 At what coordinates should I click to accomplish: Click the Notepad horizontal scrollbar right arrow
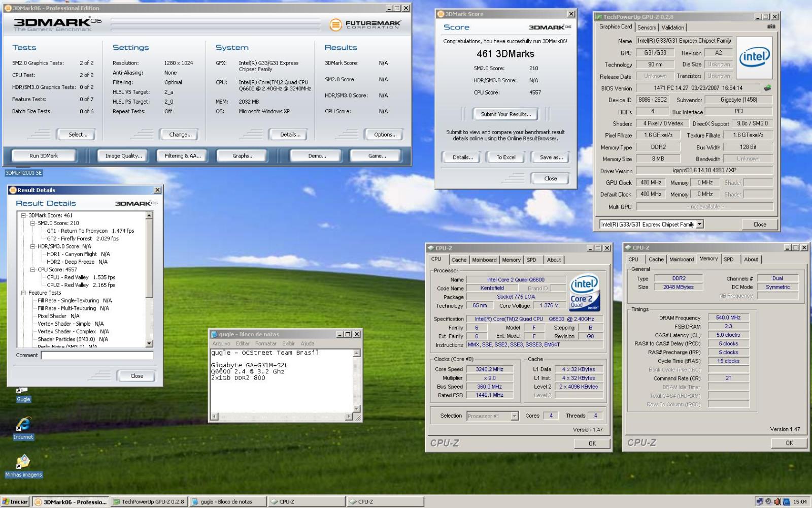[x=349, y=417]
